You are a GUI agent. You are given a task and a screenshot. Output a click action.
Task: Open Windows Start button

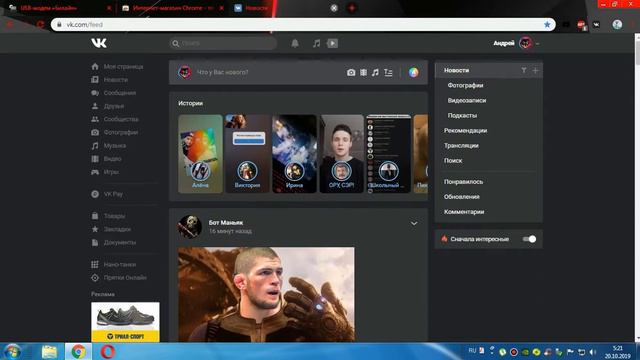(x=13, y=351)
